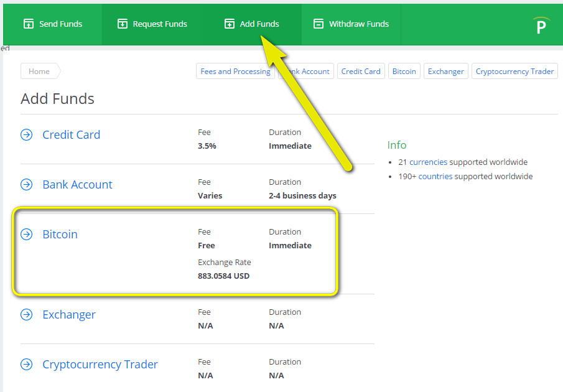The image size is (563, 392).
Task: Open Cryptocurrency Trader quick-link button at top
Action: [x=514, y=72]
